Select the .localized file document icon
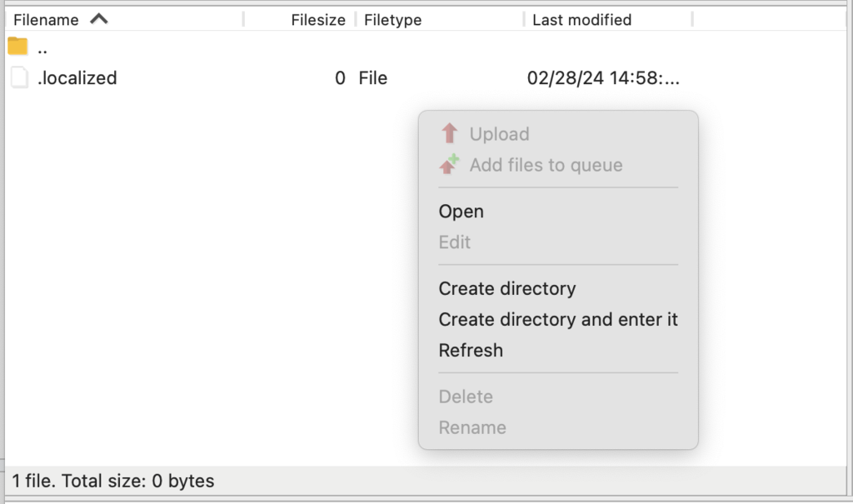This screenshot has width=853, height=504. pos(19,77)
